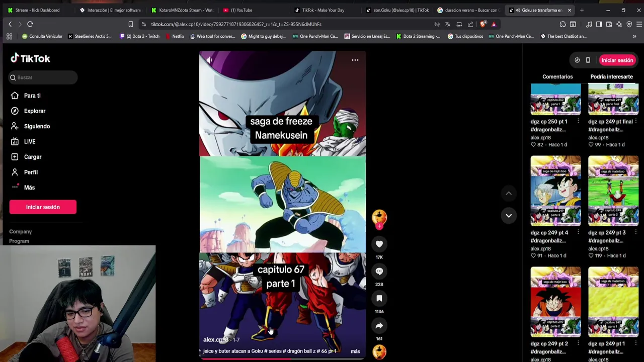Click the top-right Iniciar sesión button
The width and height of the screenshot is (644, 362).
click(617, 60)
